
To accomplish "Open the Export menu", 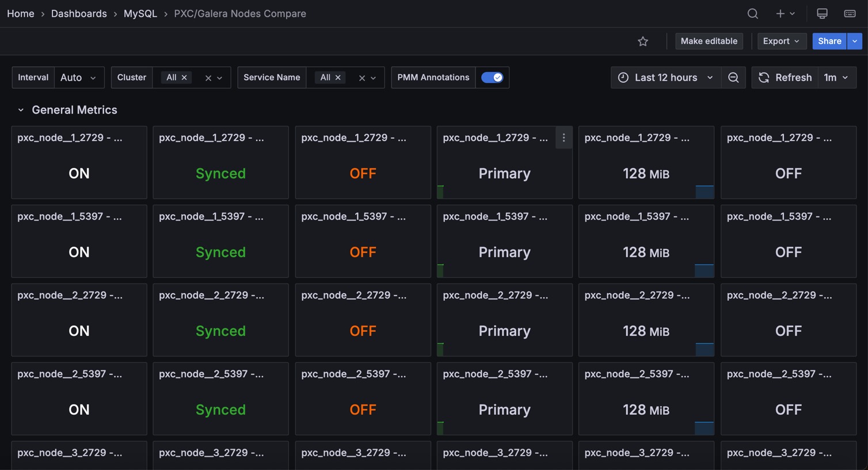I will pyautogui.click(x=781, y=41).
